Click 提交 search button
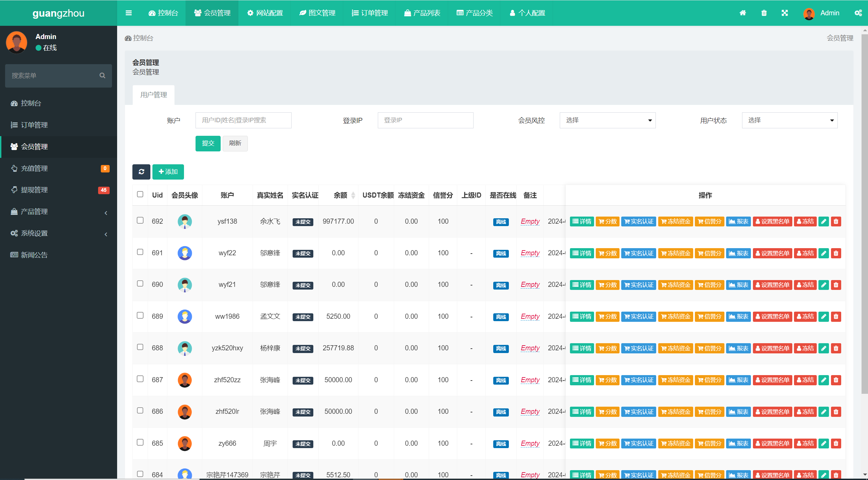Viewport: 868px width, 480px height. coord(208,143)
